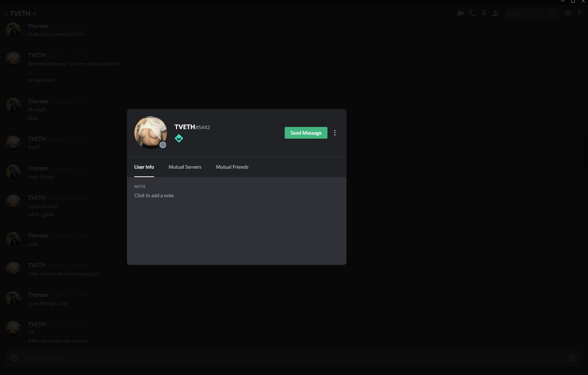
Task: Start a video call with the camera icon
Action: coord(461,13)
